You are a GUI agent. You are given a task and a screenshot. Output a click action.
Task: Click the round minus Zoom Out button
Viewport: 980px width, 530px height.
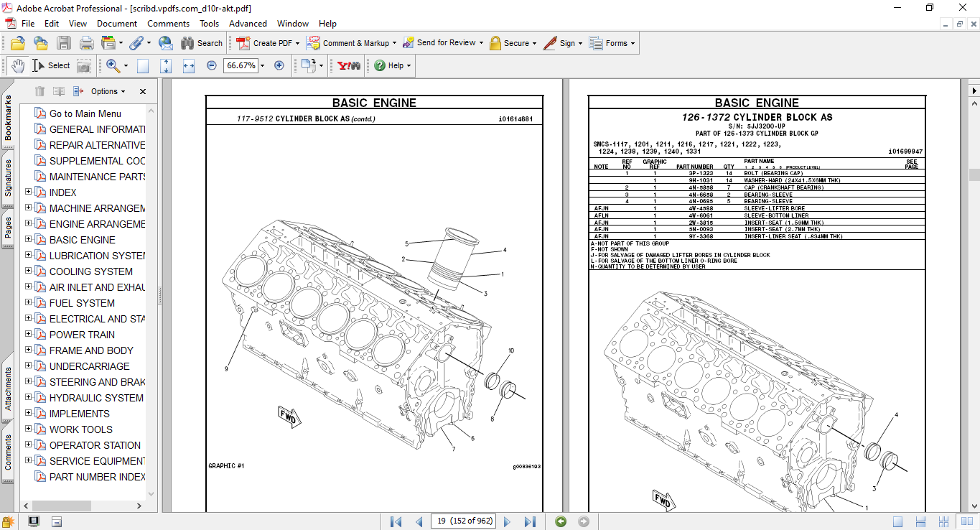212,65
